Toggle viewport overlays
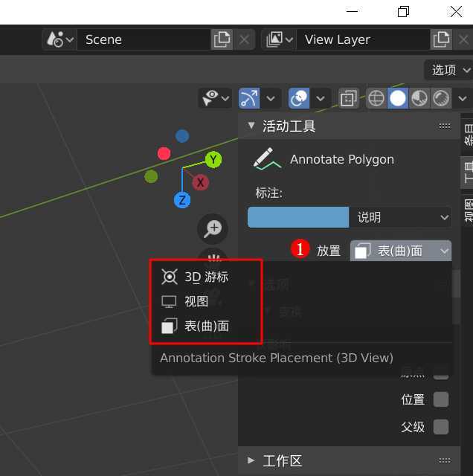 point(299,98)
